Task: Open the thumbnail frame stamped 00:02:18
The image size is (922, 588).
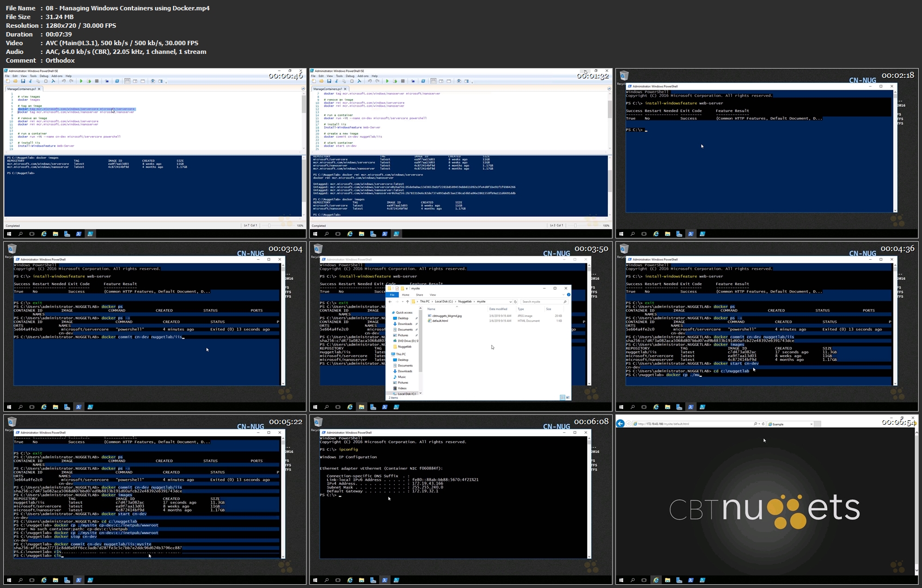Action: pos(767,153)
